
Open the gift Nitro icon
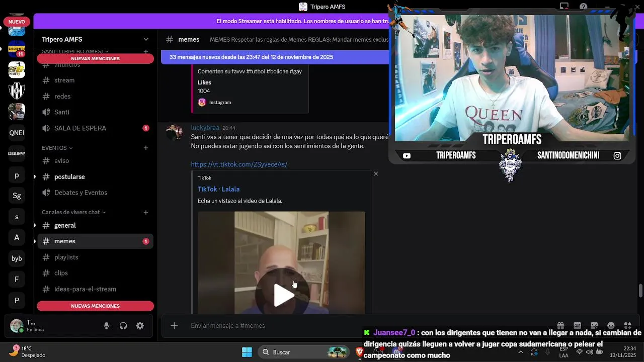coord(560,325)
